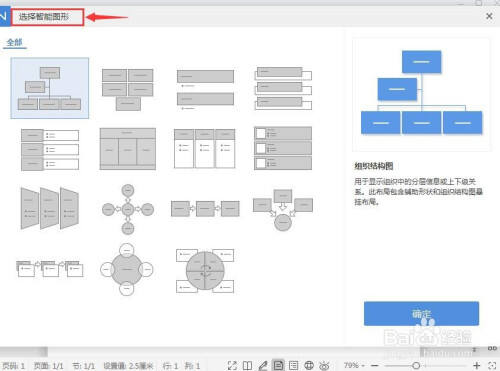Click the 组织结构图 title text
500x371 pixels.
[x=374, y=166]
